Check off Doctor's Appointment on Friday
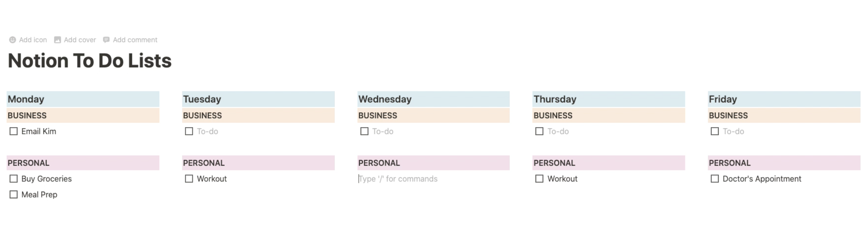Viewport: 868px width, 252px height. [714, 179]
